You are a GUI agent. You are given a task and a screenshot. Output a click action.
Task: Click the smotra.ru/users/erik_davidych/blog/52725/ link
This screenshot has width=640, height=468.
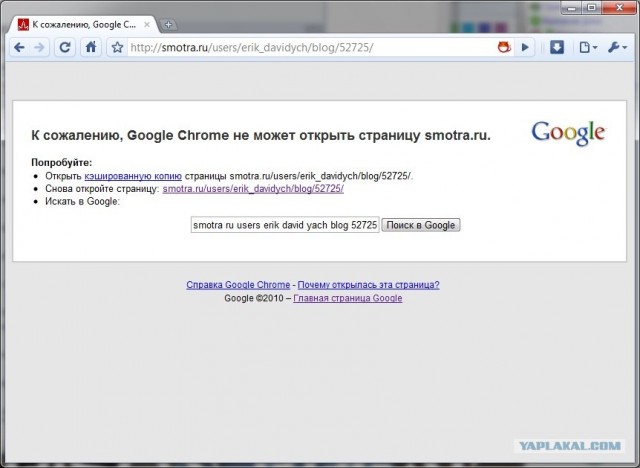coord(253,189)
